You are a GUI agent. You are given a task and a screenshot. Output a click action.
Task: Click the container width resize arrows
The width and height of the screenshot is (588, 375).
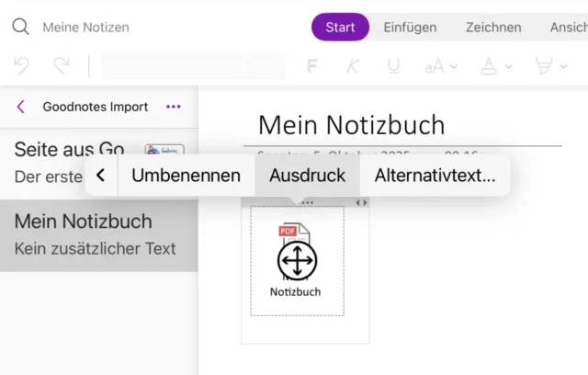pos(362,202)
